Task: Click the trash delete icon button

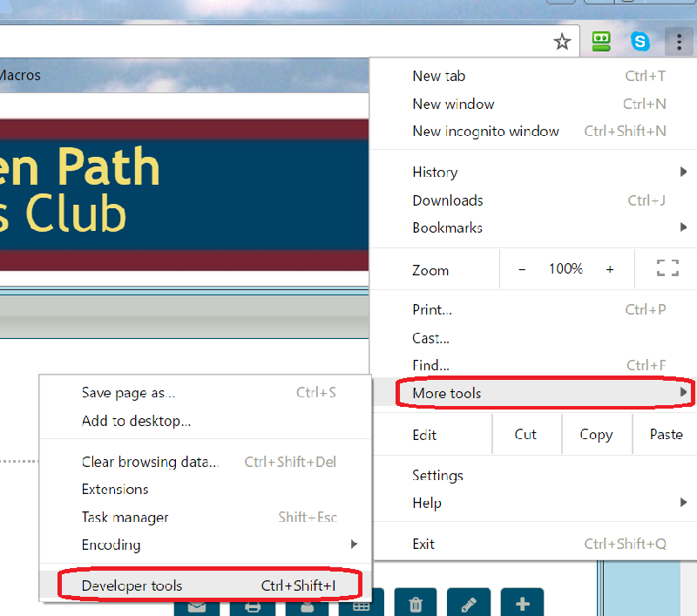Action: pyautogui.click(x=416, y=605)
